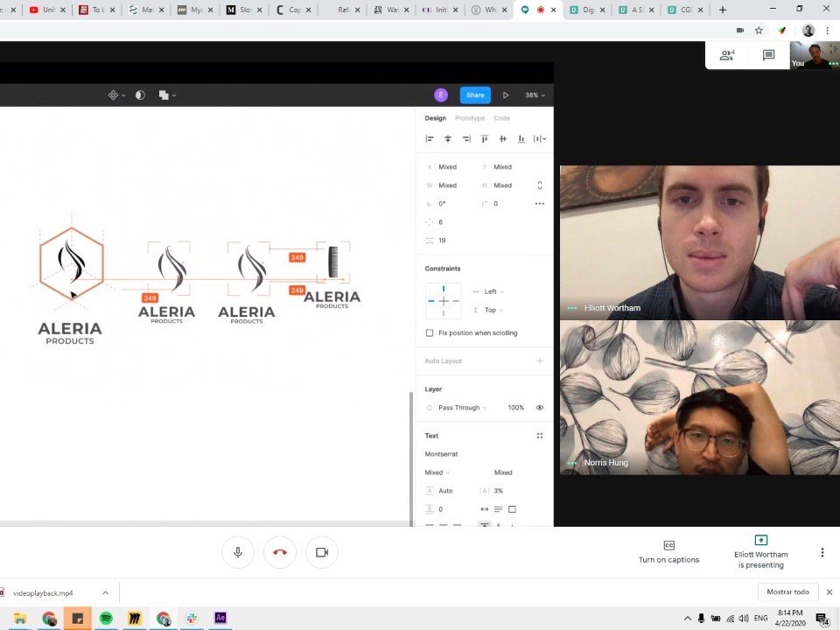The width and height of the screenshot is (840, 630).
Task: Click Elliott Wortham is presenting button
Action: click(760, 552)
